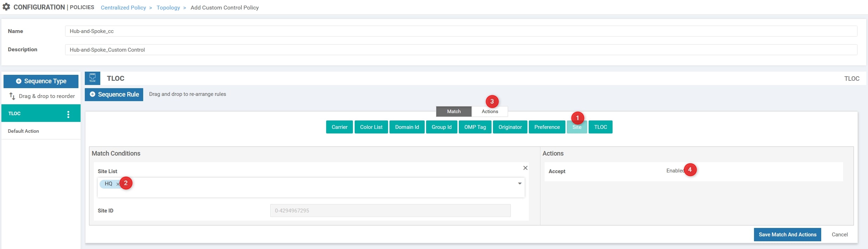Screen dimensions: 868x249
Task: Open the Centralized Policy breadcrumb link
Action: (x=123, y=7)
